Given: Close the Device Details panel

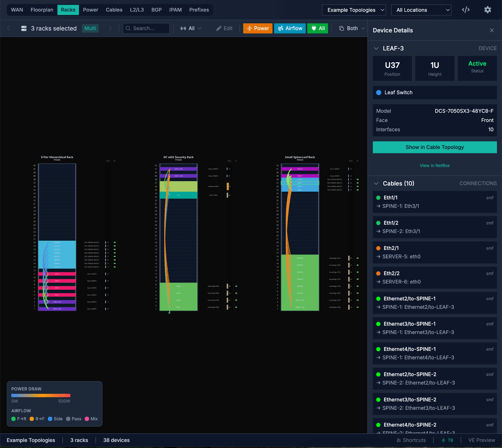Looking at the screenshot, I should (492, 30).
